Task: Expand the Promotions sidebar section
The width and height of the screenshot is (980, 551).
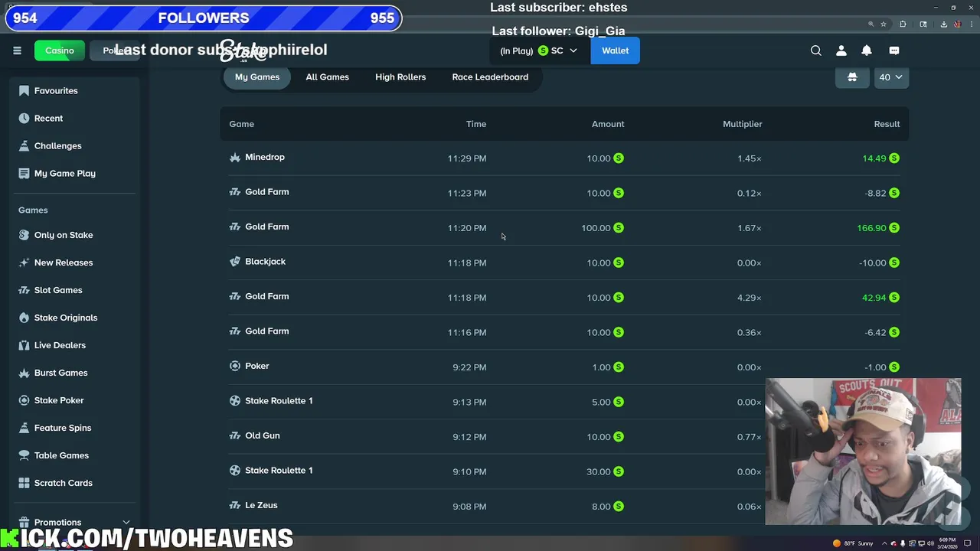Action: point(126,522)
